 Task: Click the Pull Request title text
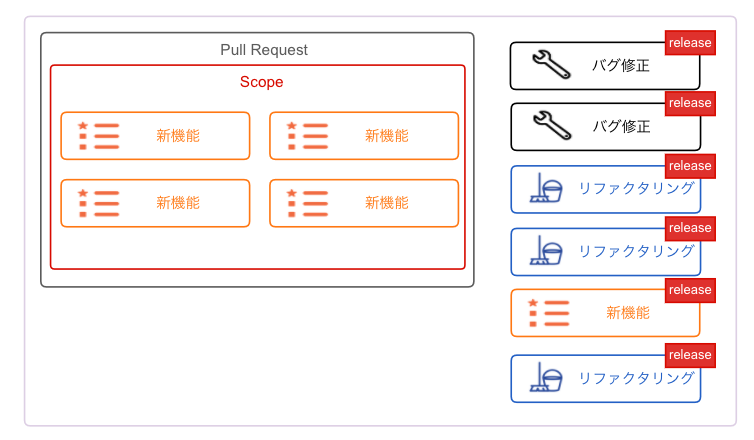pyautogui.click(x=264, y=50)
